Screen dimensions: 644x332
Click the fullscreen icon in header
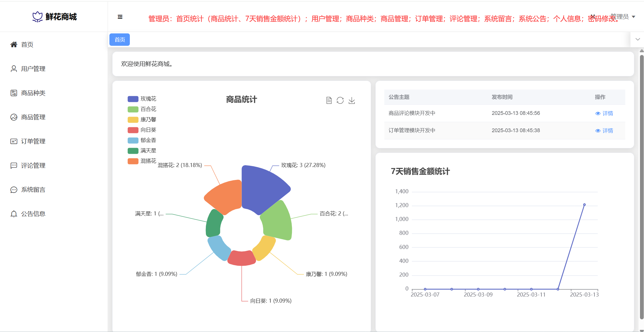(x=593, y=16)
